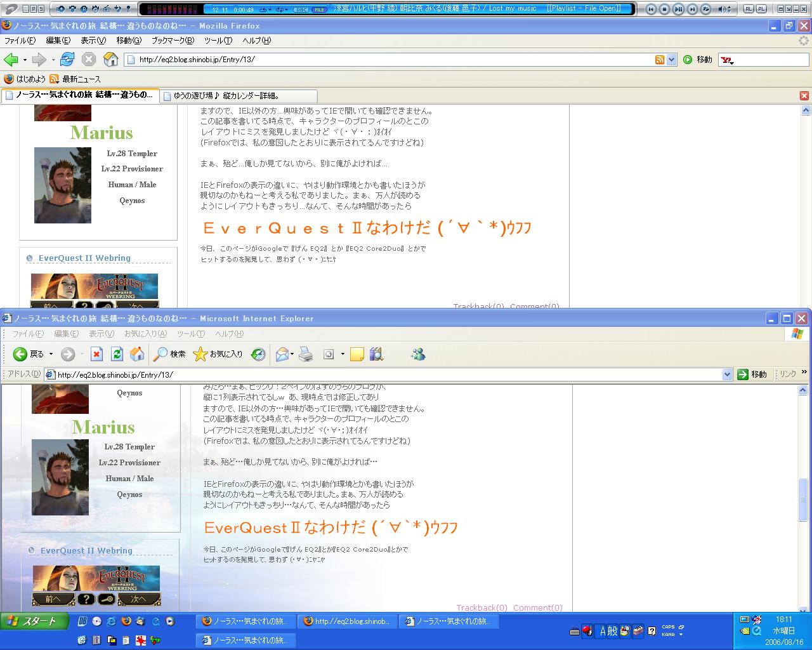The image size is (812, 650).
Task: Go Home in Internet Explorer
Action: pyautogui.click(x=136, y=354)
